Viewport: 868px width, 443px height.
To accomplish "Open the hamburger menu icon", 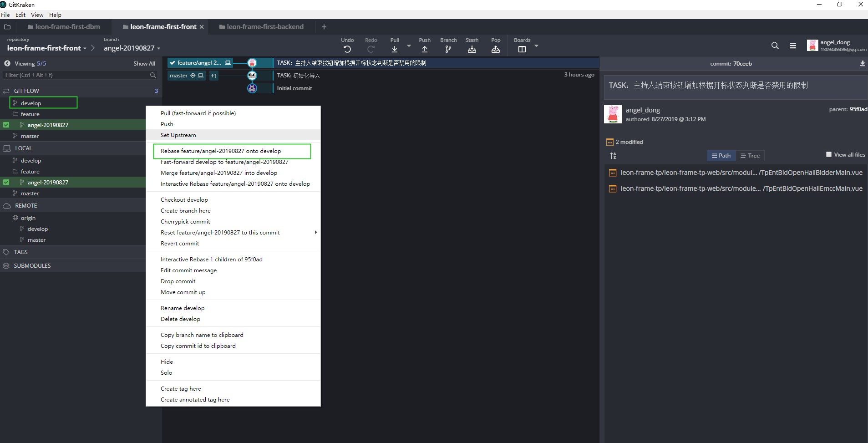I will point(793,46).
